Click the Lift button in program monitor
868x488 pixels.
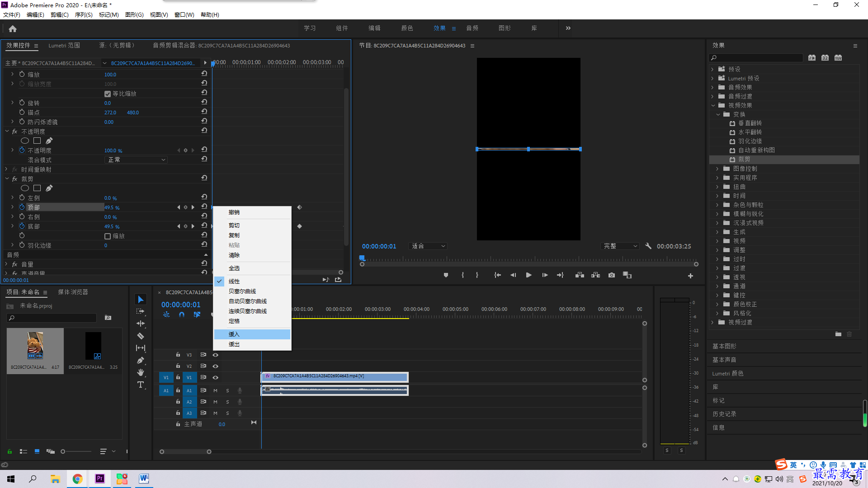point(580,275)
